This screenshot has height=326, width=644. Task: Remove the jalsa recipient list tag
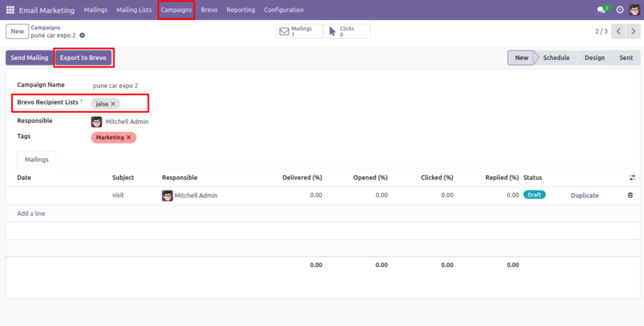pos(113,104)
